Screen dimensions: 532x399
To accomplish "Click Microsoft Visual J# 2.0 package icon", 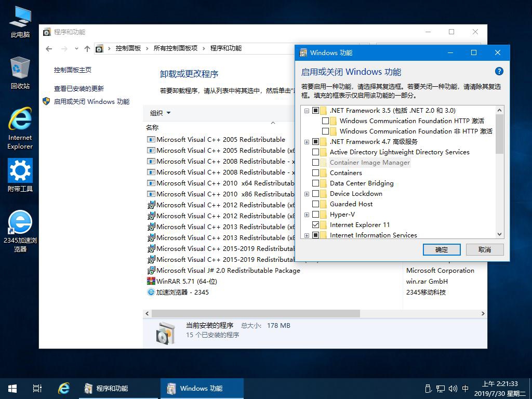I will pyautogui.click(x=151, y=270).
